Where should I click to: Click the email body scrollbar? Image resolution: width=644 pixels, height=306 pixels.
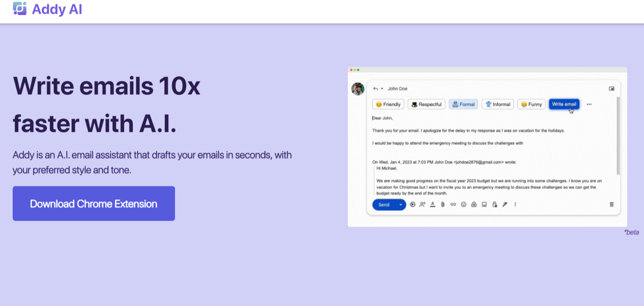(x=618, y=136)
